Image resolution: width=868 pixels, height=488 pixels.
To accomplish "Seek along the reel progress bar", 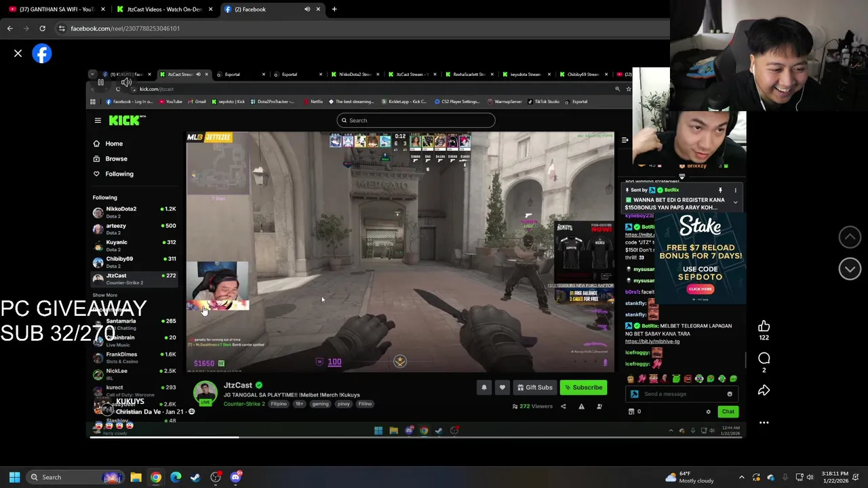I will pos(416,437).
